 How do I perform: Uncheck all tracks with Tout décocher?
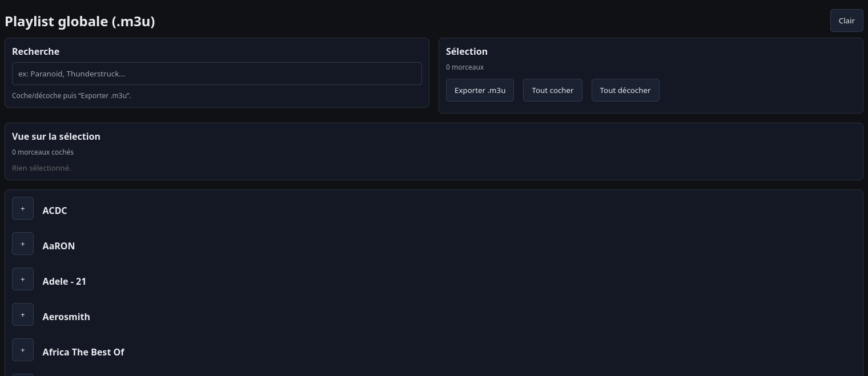[625, 90]
